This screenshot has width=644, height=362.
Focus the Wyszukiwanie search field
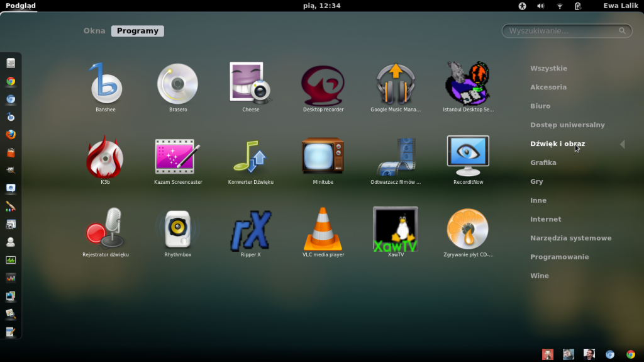coord(567,31)
